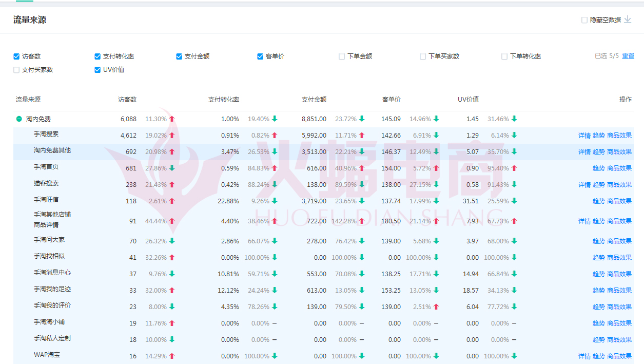
Task: Uncheck the 访客数 checkbox
Action: [x=16, y=56]
